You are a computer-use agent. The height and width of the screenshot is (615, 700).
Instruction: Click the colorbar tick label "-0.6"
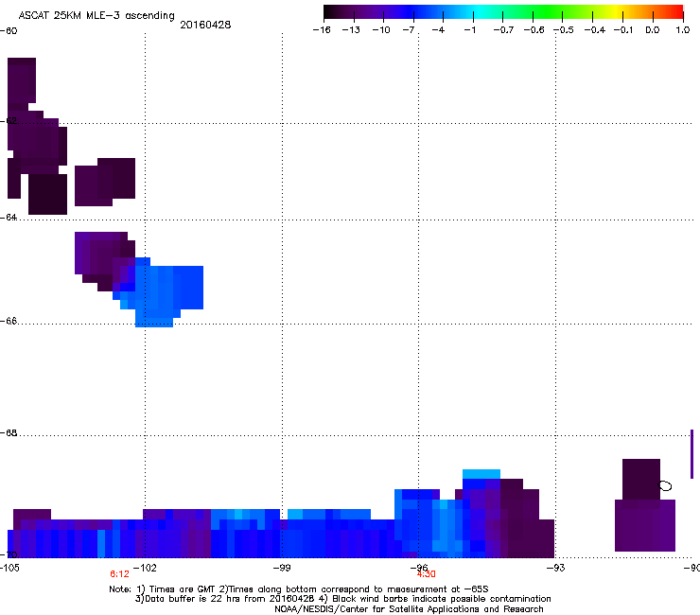click(534, 30)
